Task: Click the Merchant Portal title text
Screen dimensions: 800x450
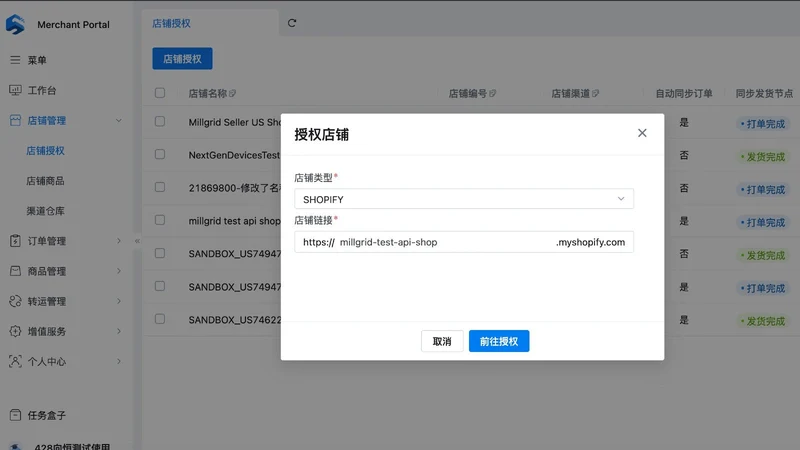Action: point(73,24)
